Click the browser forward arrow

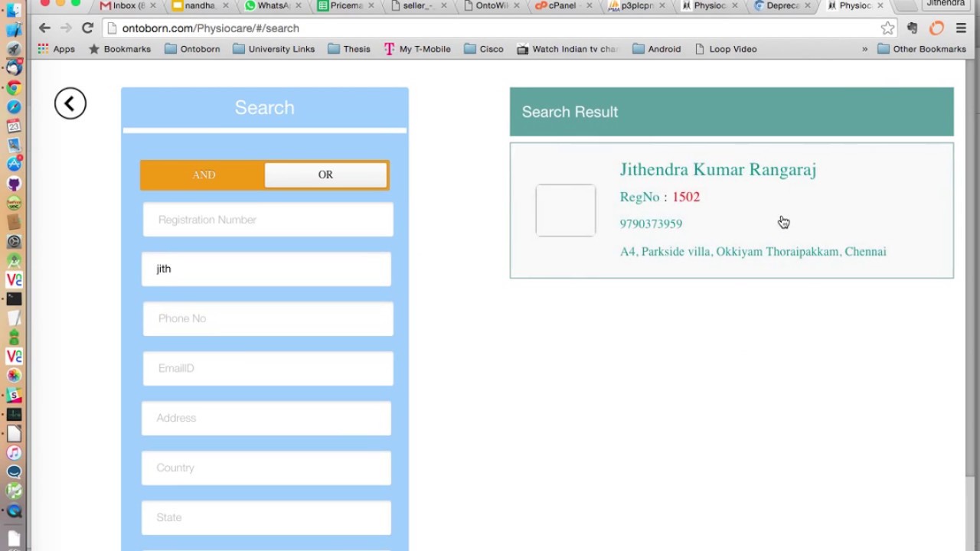[66, 28]
